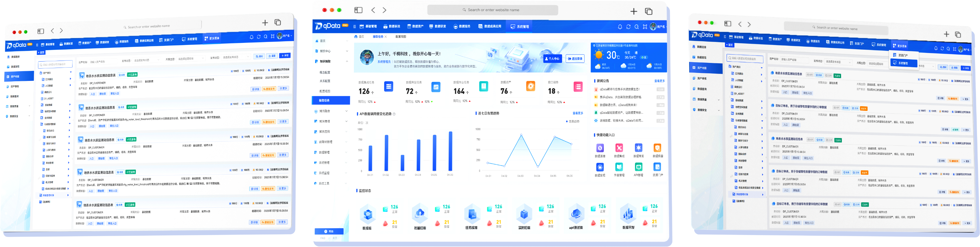Screen dimensions: 980x247
Task: Open 数据连接 shortcut icon
Action: click(x=600, y=148)
